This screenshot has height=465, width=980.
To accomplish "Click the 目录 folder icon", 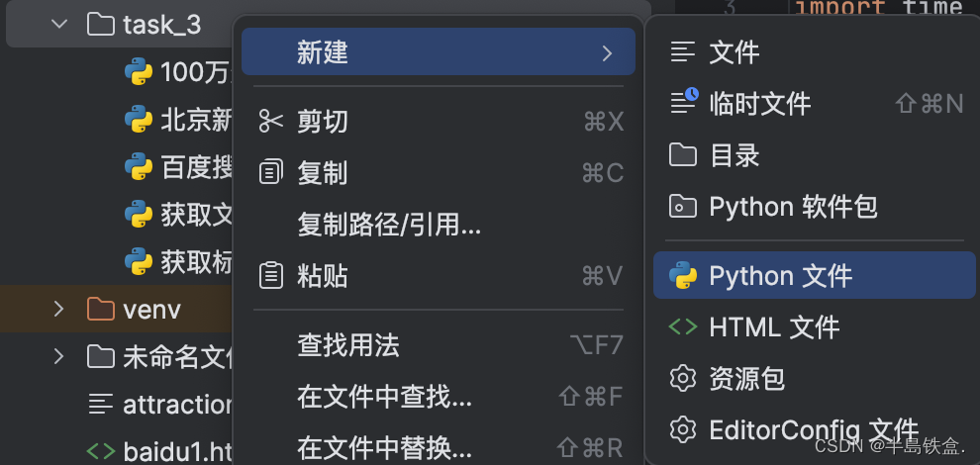I will (682, 154).
